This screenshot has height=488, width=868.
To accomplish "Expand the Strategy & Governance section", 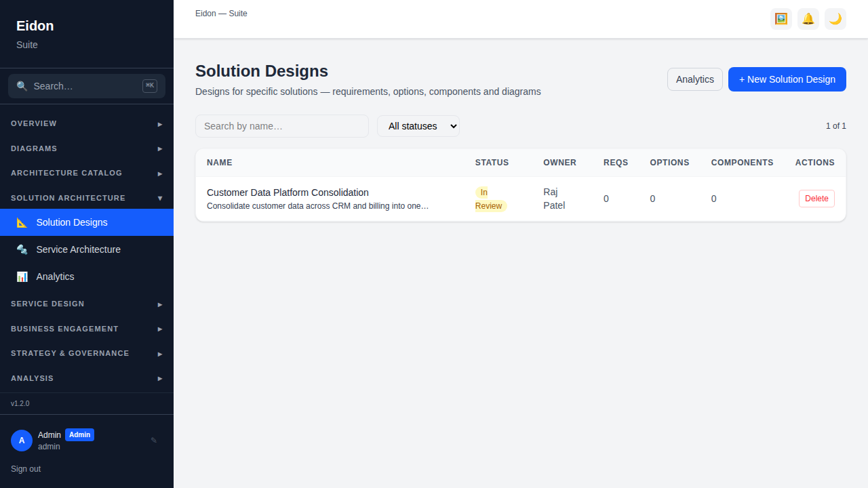I will (x=87, y=354).
